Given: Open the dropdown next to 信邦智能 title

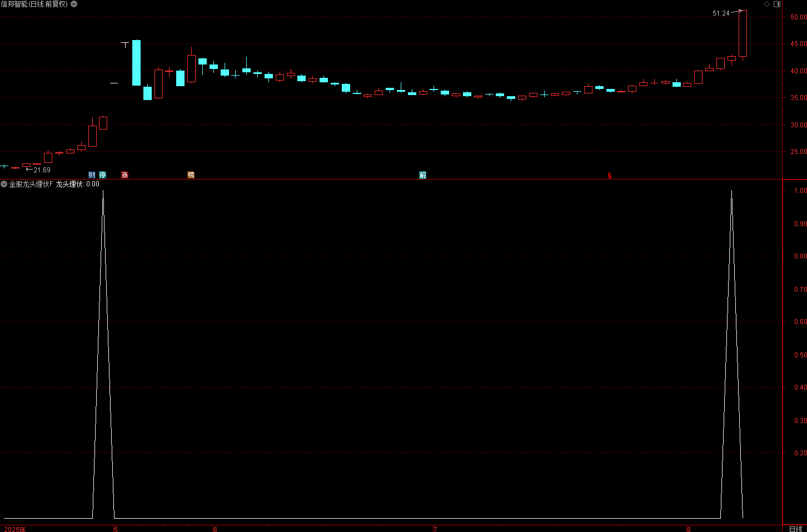Looking at the screenshot, I should click(x=74, y=4).
